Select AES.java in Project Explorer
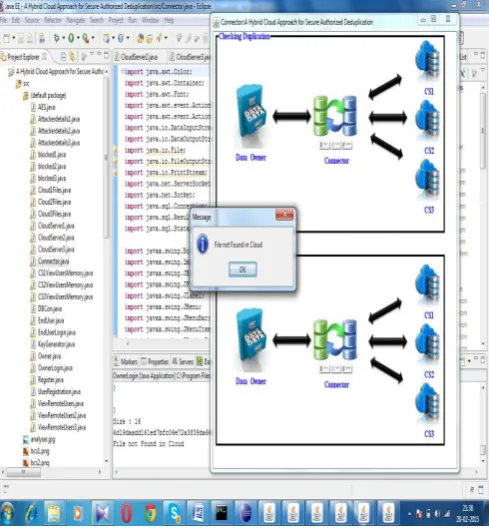Image resolution: width=489 pixels, height=531 pixels. click(x=43, y=107)
